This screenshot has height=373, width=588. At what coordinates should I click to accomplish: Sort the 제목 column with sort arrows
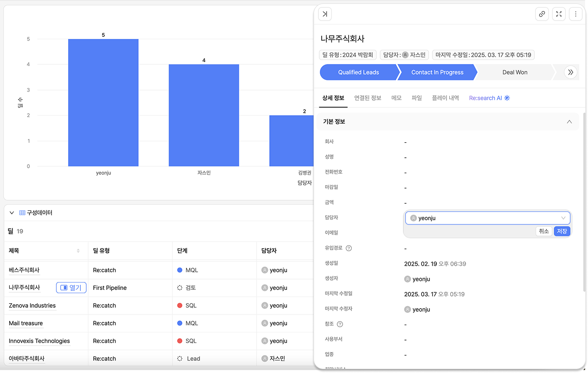78,251
